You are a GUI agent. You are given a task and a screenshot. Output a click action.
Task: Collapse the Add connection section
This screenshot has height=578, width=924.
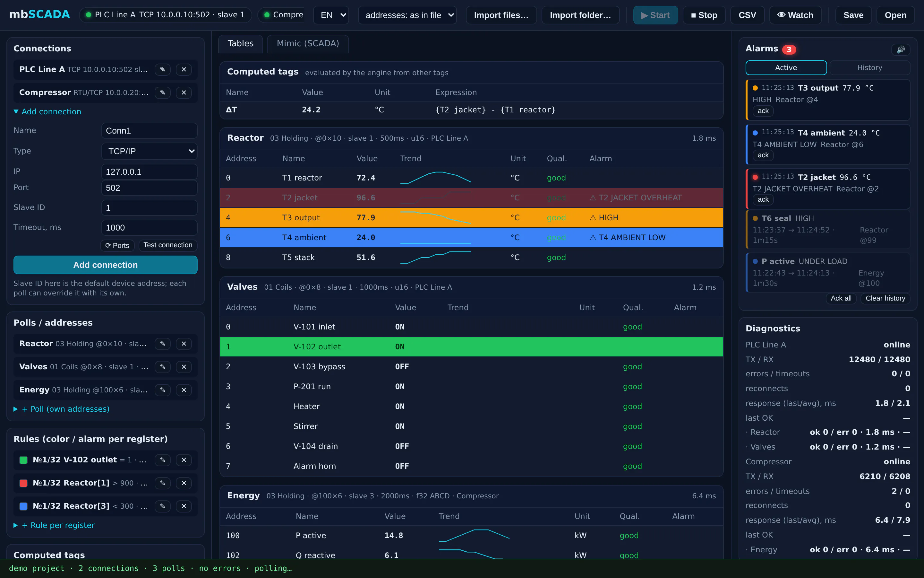(47, 112)
